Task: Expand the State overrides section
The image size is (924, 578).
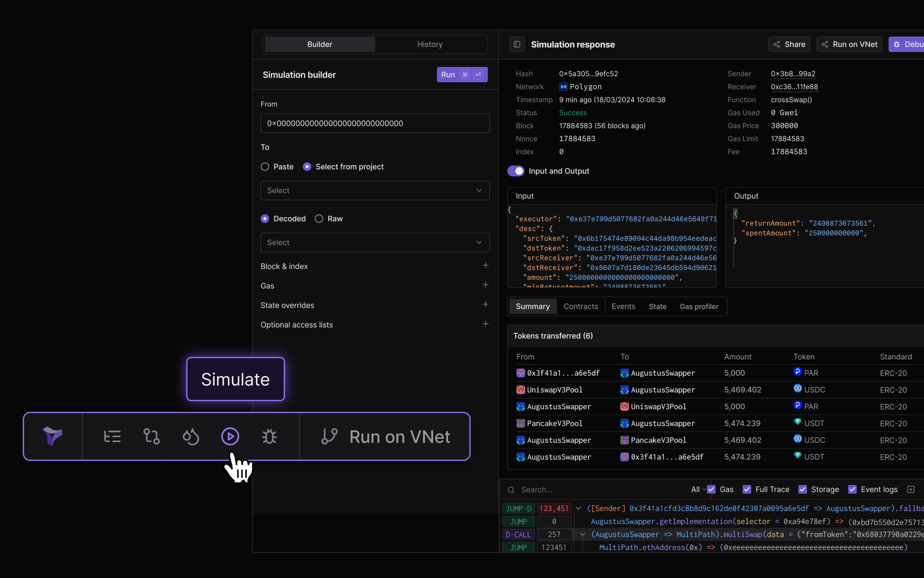Action: (485, 305)
